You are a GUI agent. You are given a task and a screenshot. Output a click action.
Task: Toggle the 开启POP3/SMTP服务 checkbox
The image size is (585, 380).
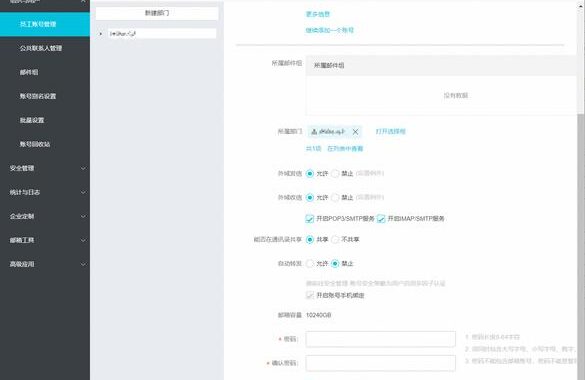pyautogui.click(x=310, y=219)
